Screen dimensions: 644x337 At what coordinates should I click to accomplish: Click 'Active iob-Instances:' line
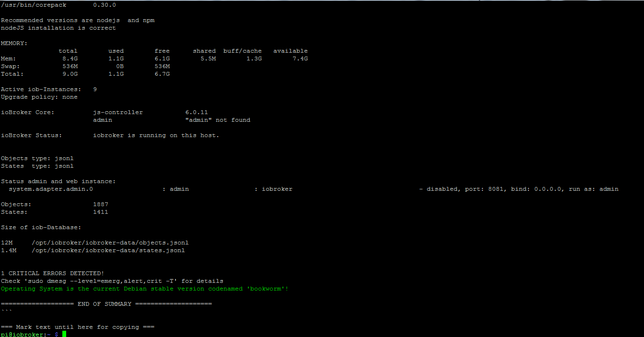click(x=49, y=89)
